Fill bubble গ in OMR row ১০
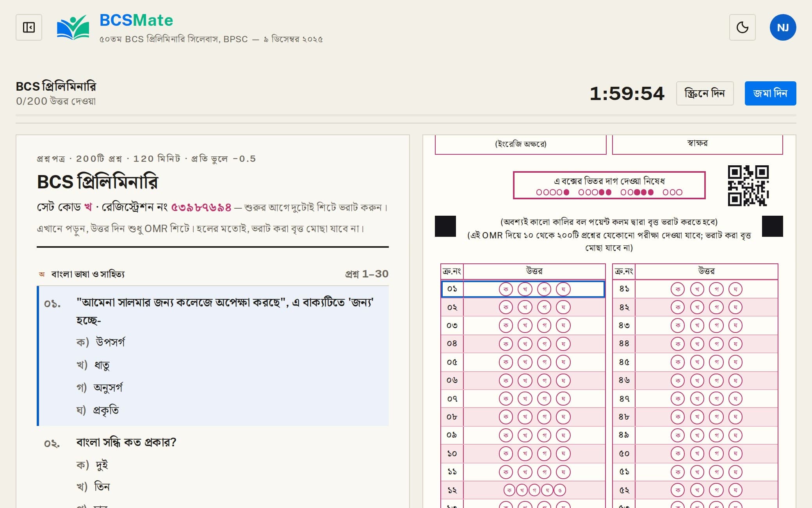Image resolution: width=812 pixels, height=508 pixels. point(544,454)
